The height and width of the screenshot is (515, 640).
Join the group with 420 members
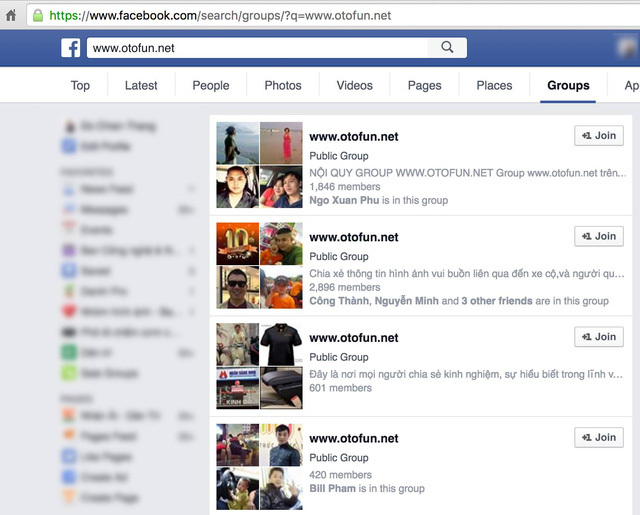point(599,438)
